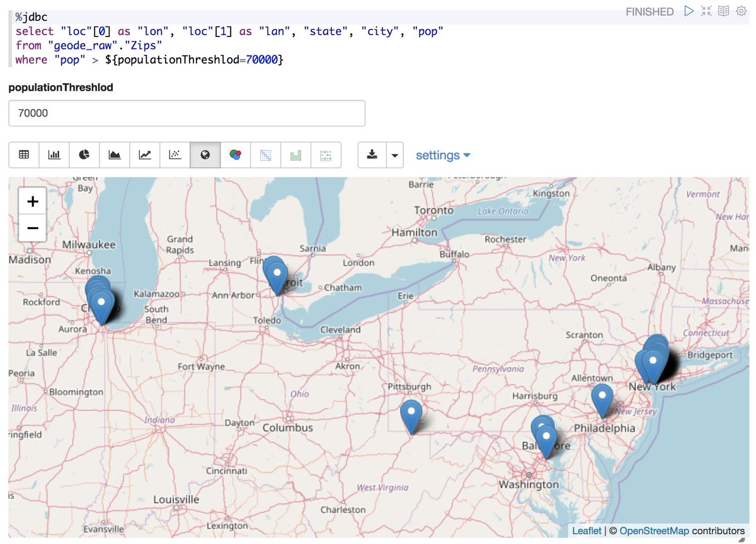Image resolution: width=756 pixels, height=544 pixels.
Task: Switch to pie chart view
Action: [x=84, y=155]
